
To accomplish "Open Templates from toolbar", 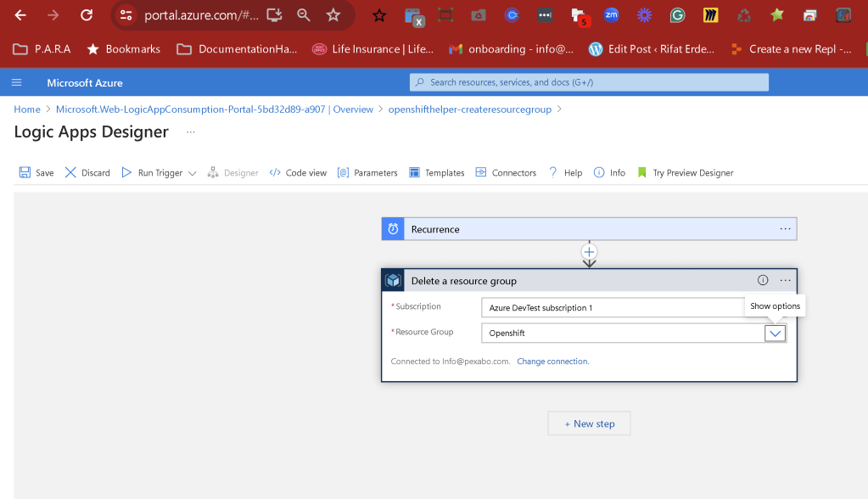I will 437,173.
